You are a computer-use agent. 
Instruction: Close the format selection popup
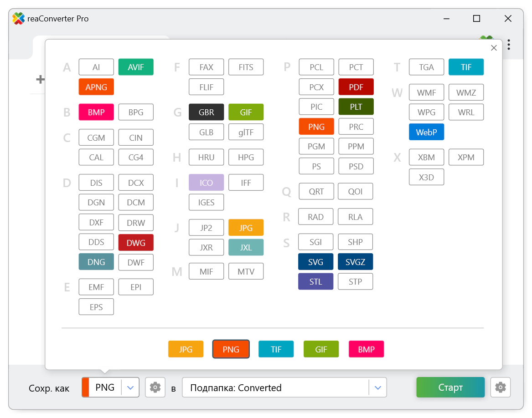pos(494,48)
